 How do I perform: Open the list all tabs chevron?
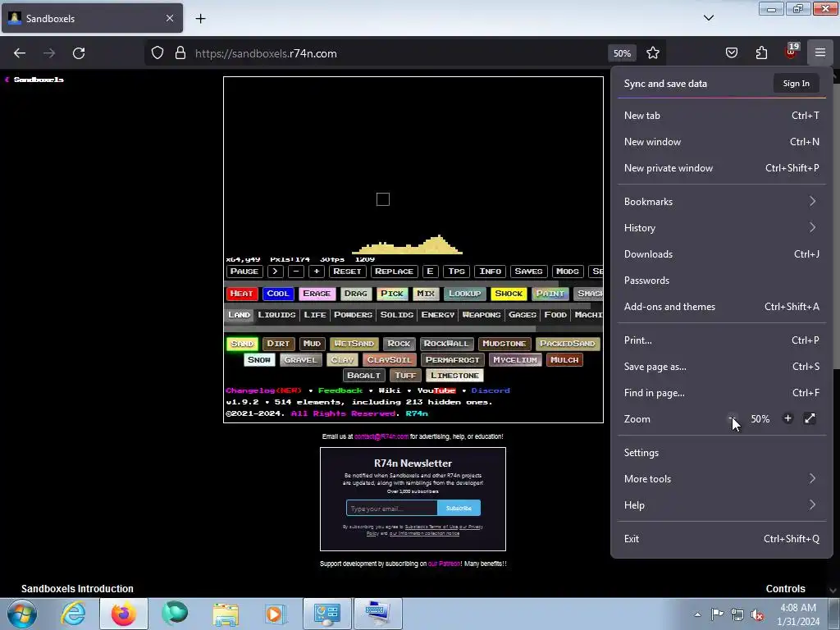[709, 18]
